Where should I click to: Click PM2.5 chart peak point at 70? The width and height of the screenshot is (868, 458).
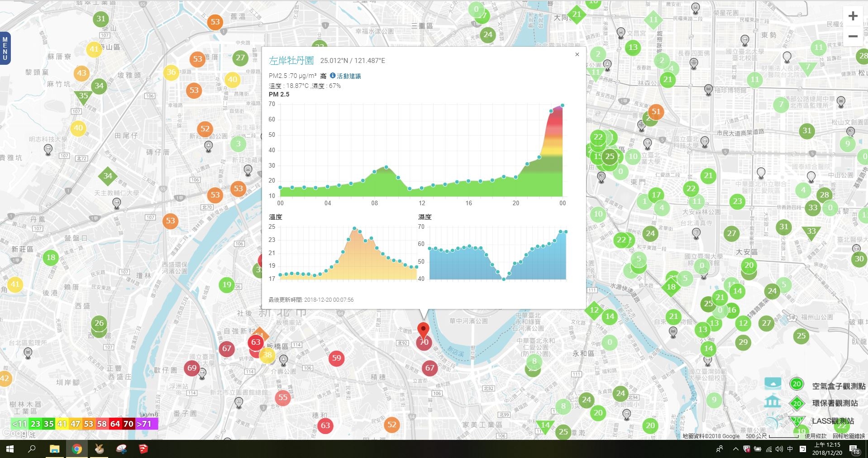pyautogui.click(x=563, y=106)
